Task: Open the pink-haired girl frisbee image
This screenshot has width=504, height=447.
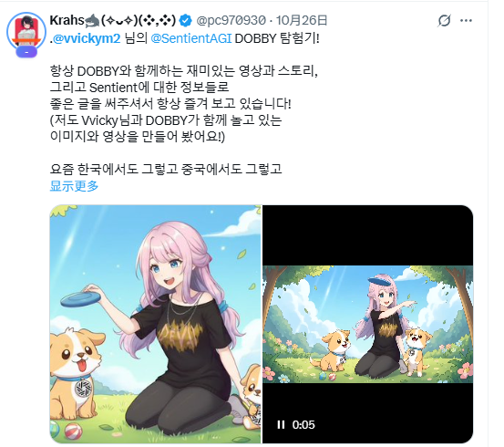Action: [155, 324]
